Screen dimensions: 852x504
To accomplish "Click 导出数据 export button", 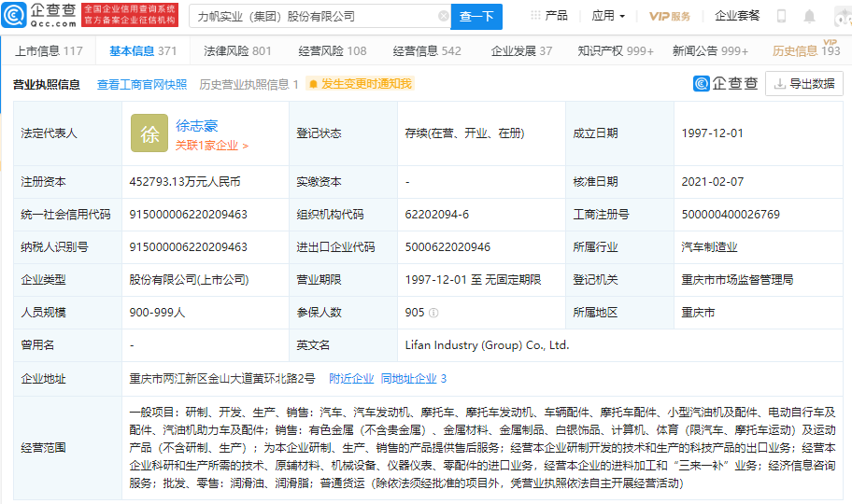I will 803,84.
